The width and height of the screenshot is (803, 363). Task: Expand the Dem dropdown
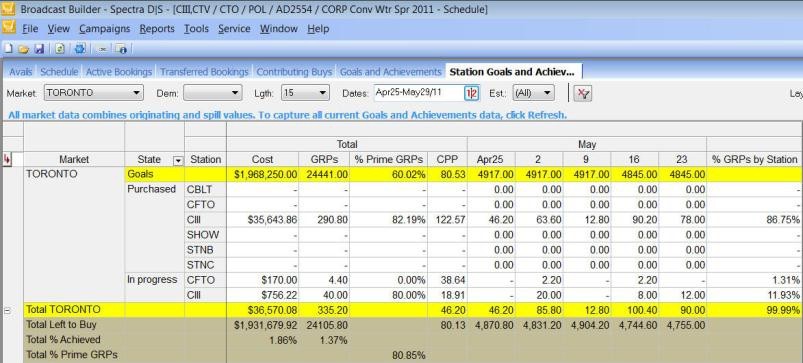[x=213, y=93]
